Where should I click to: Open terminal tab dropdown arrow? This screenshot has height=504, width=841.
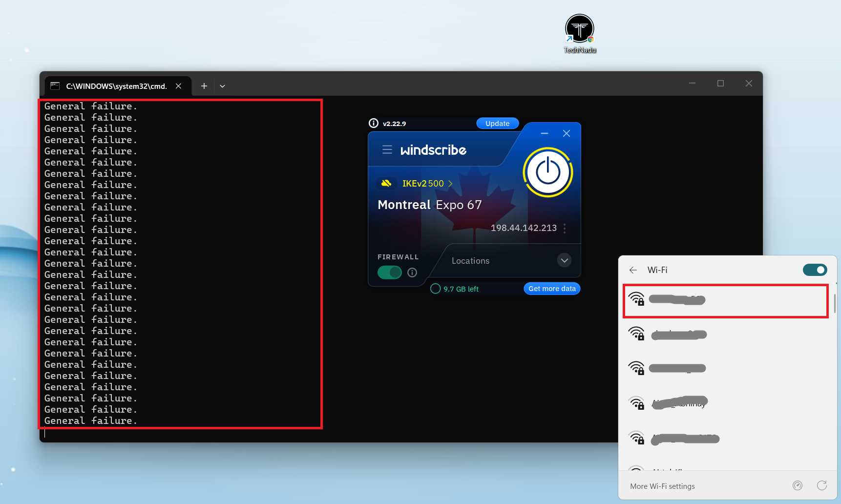[x=222, y=86]
